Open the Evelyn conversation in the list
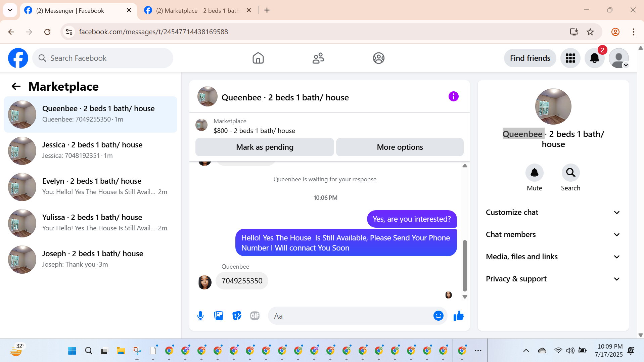Viewport: 644px width, 362px height. (91, 187)
